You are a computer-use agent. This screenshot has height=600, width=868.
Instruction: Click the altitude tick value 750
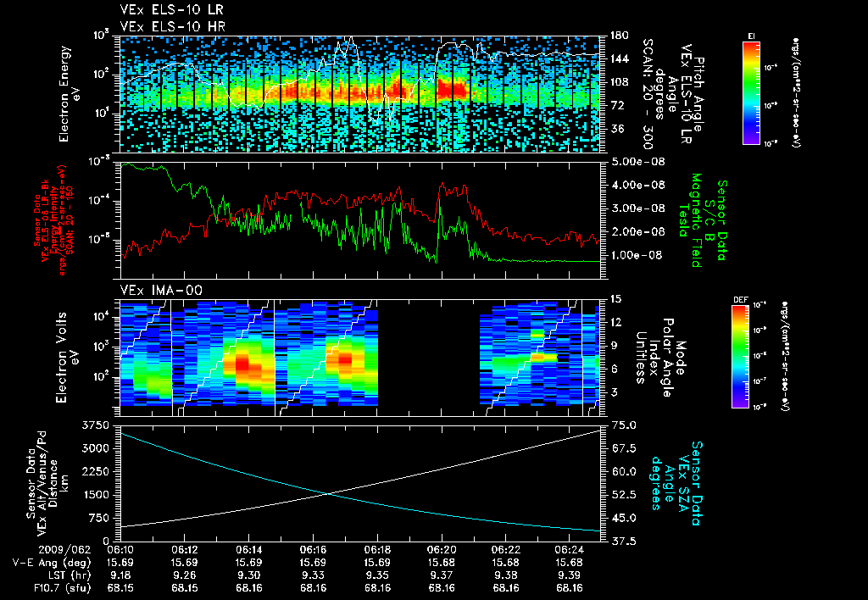pyautogui.click(x=98, y=518)
